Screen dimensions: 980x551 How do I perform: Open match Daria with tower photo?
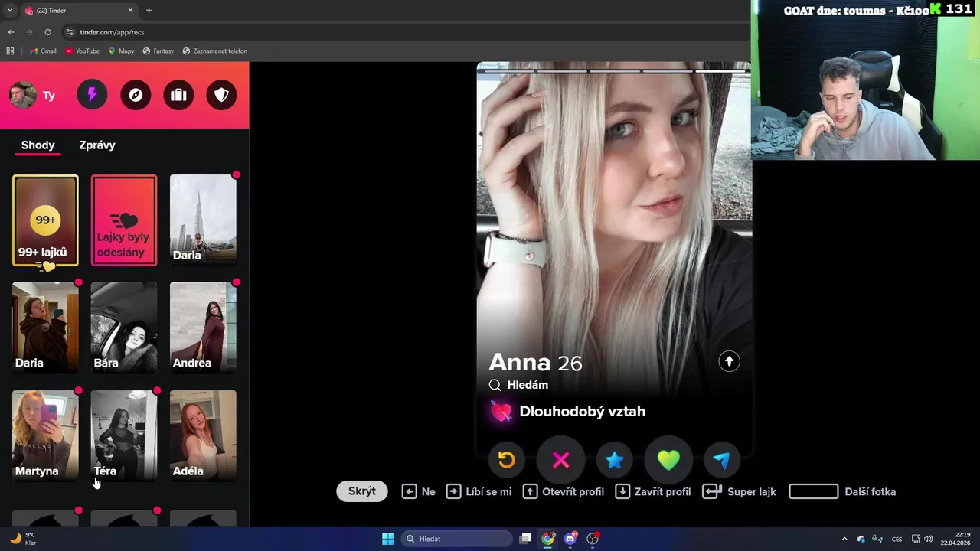pos(203,220)
